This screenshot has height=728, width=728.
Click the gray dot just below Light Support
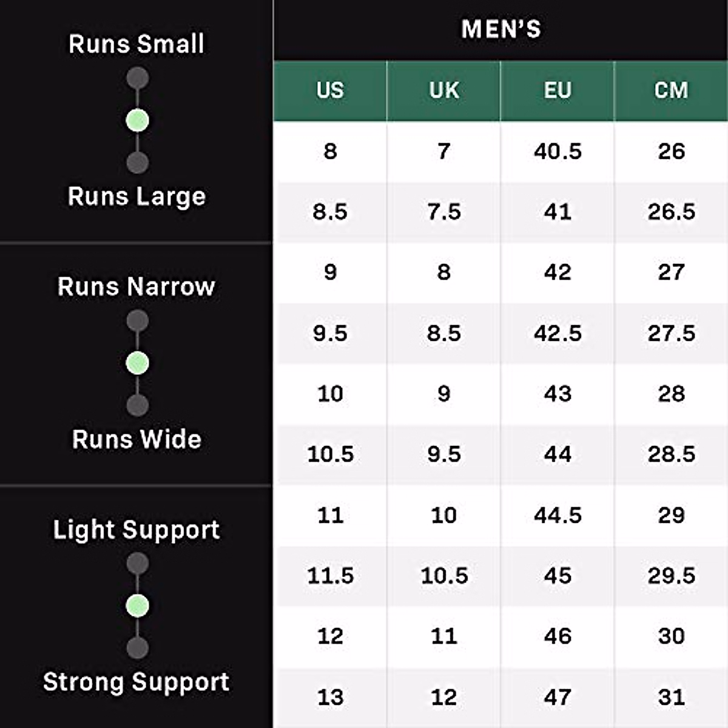tap(138, 564)
